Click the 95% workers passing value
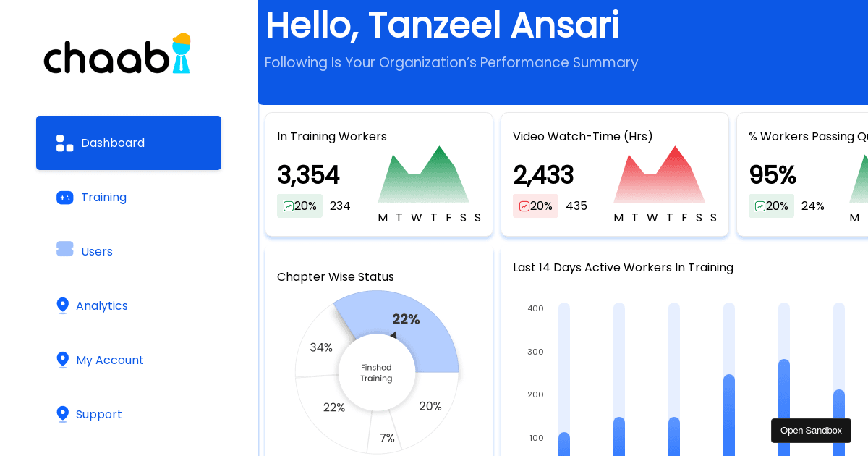The height and width of the screenshot is (456, 868). pyautogui.click(x=773, y=175)
